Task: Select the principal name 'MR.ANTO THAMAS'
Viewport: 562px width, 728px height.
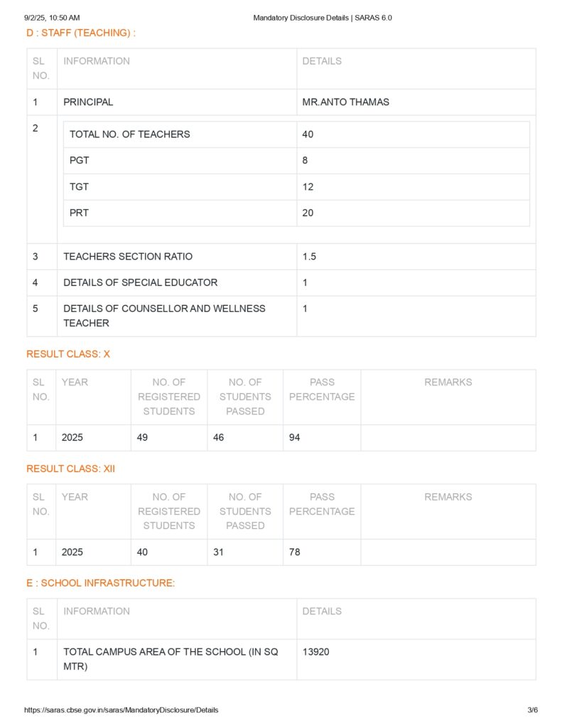Action: (345, 102)
